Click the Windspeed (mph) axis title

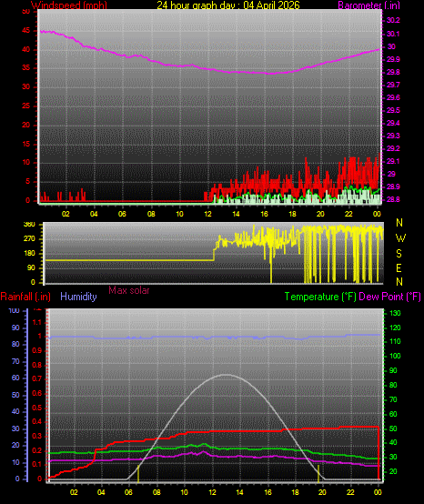(69, 5)
